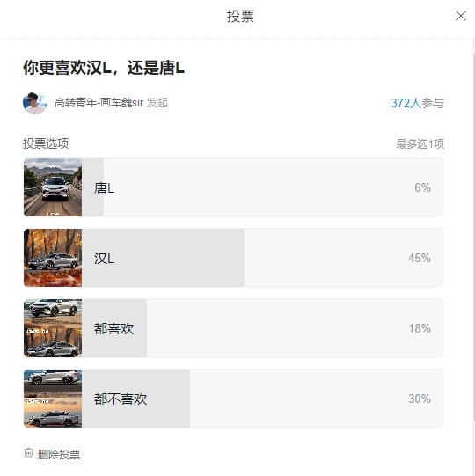The image size is (475, 476).
Task: Click the 6% result for 唐L
Action: (422, 187)
